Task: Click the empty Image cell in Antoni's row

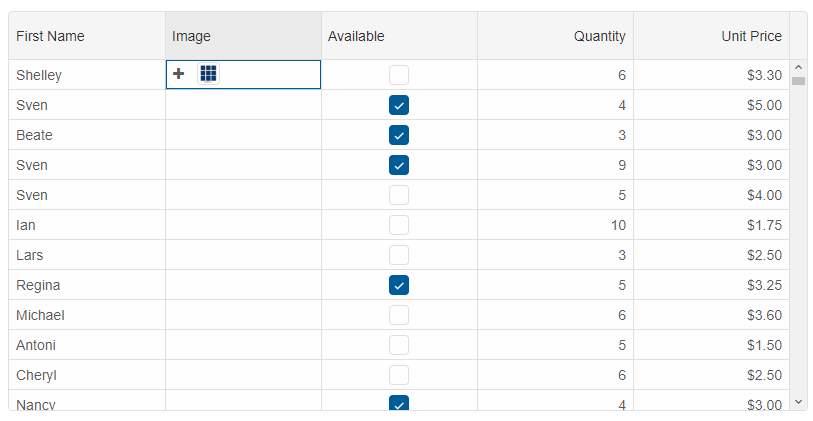Action: tap(244, 345)
